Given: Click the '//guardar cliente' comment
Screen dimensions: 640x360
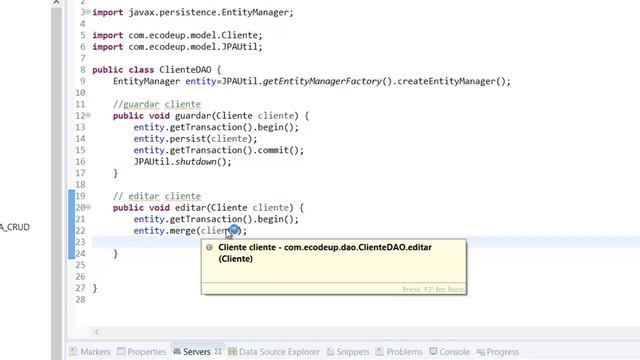Looking at the screenshot, I should (x=157, y=104).
